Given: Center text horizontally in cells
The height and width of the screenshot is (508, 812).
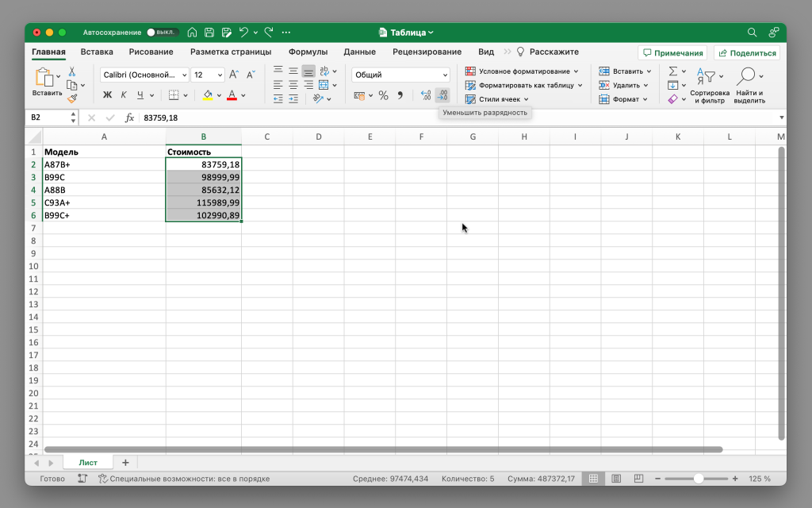Looking at the screenshot, I should (x=293, y=84).
